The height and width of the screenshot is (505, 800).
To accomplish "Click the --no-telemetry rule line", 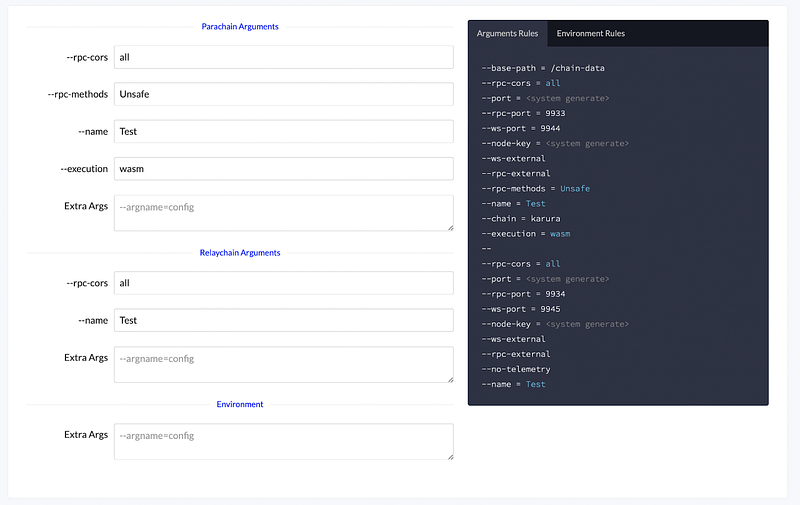I will coord(515,369).
